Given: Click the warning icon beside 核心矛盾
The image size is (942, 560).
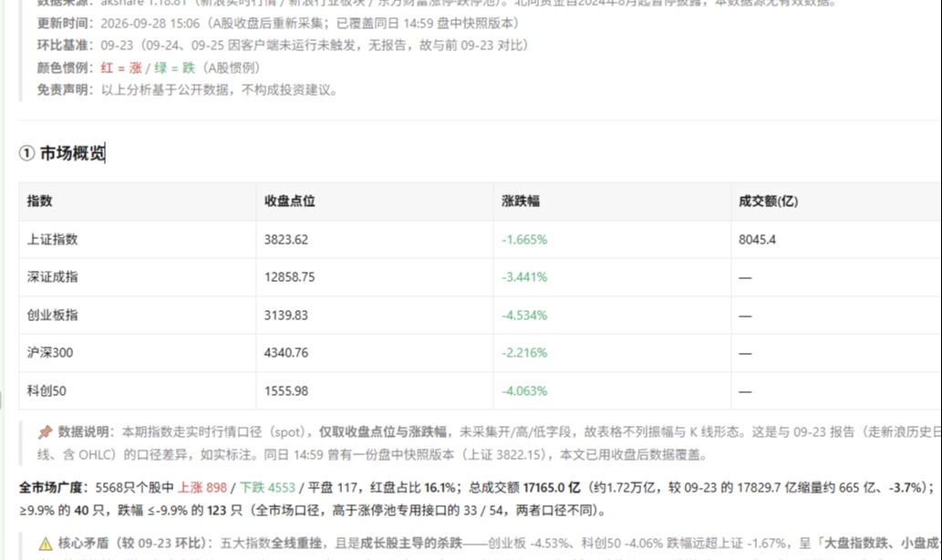Looking at the screenshot, I should (46, 544).
